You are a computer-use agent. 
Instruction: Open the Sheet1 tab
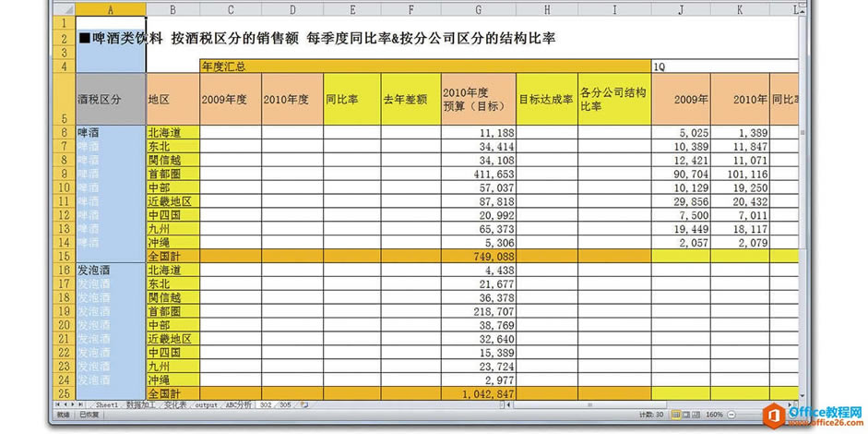(x=107, y=405)
